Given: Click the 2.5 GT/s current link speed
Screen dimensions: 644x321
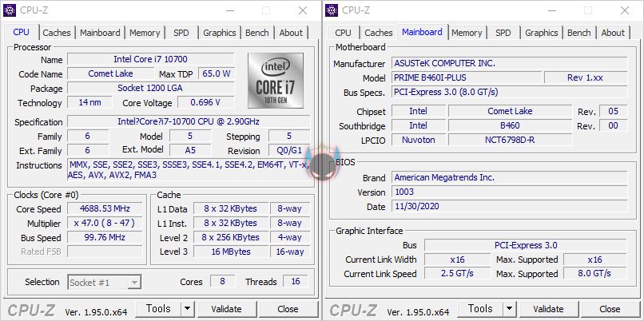Looking at the screenshot, I should click(x=458, y=273).
